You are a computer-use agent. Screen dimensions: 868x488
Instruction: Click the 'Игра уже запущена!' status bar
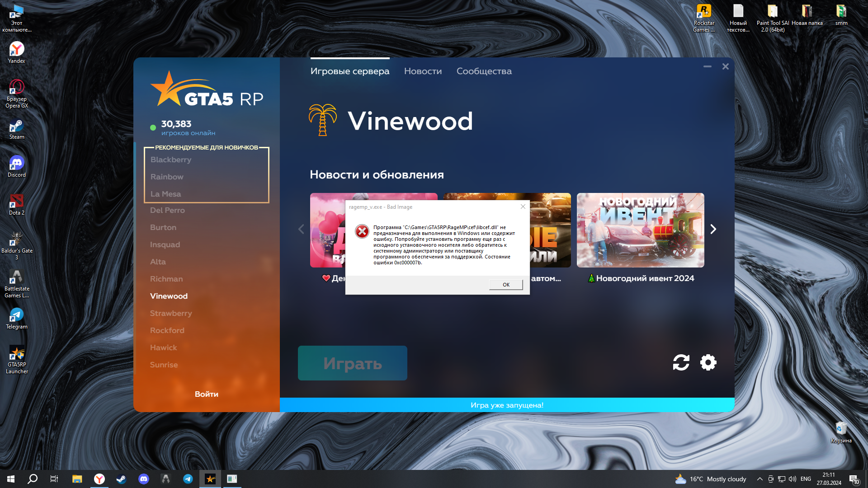point(507,405)
